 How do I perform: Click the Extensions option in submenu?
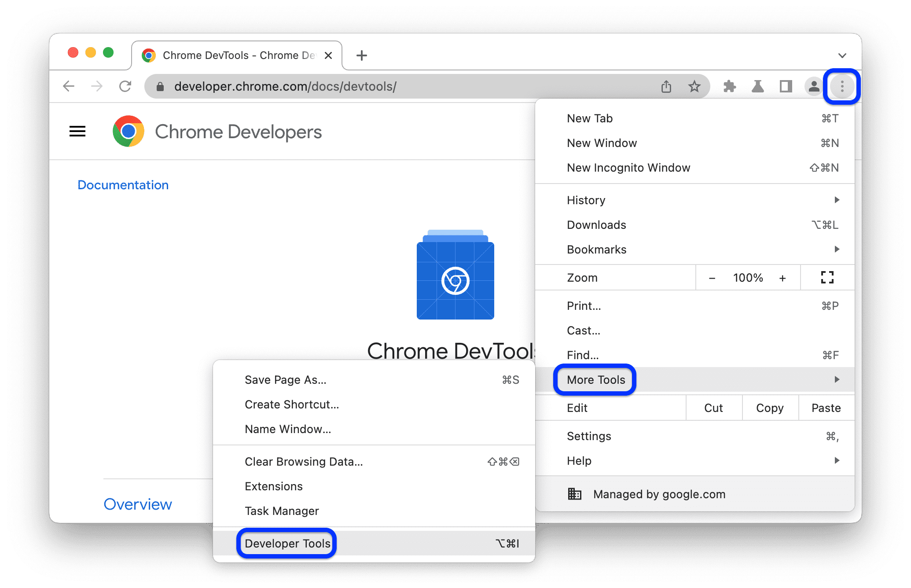pyautogui.click(x=275, y=486)
